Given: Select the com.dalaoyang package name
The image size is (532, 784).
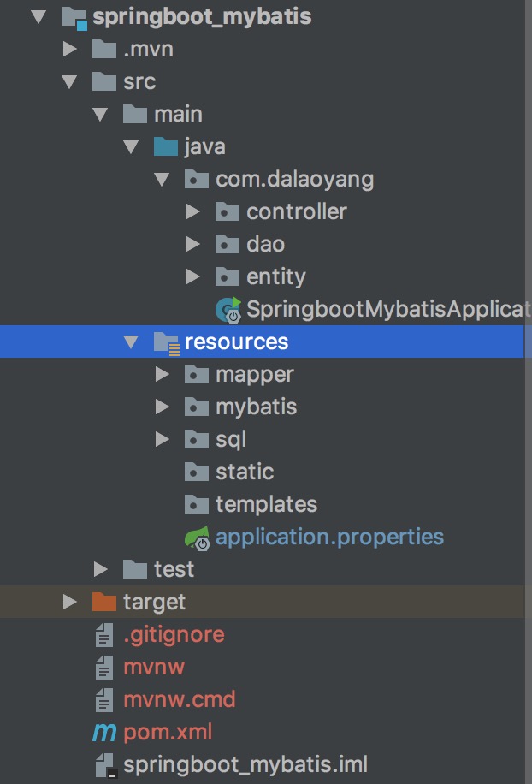Looking at the screenshot, I should pos(295,180).
